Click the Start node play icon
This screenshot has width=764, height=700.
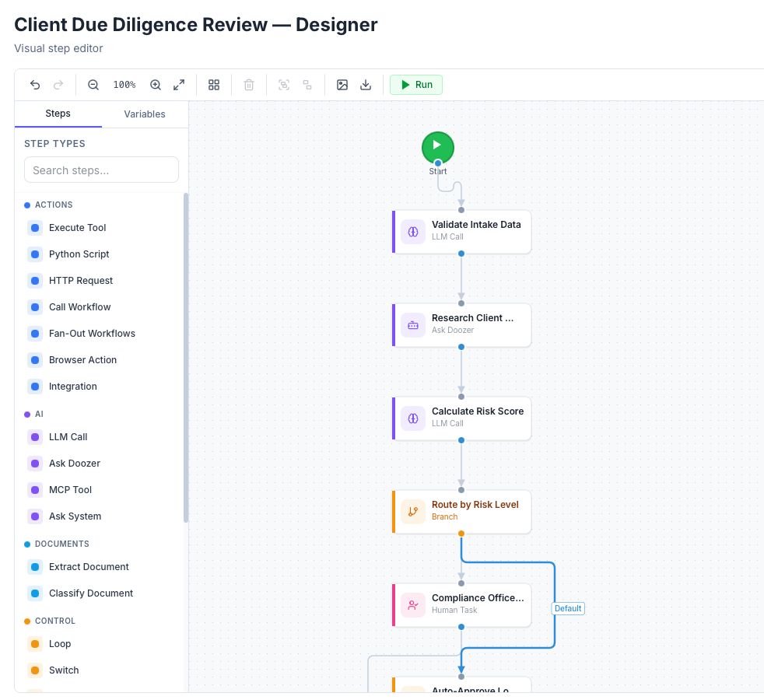(x=437, y=147)
